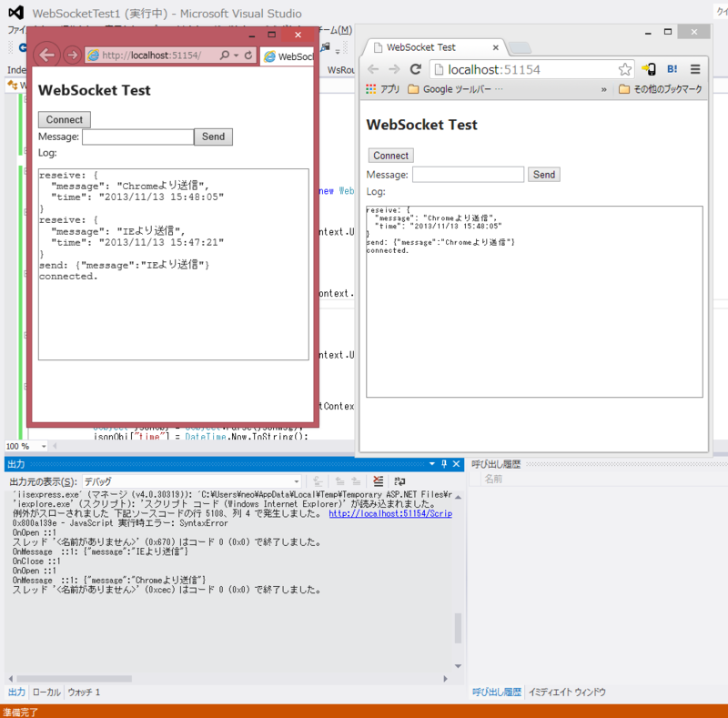The width and height of the screenshot is (728, 718).
Task: Click scroll right arrow in output panel
Action: click(x=445, y=679)
